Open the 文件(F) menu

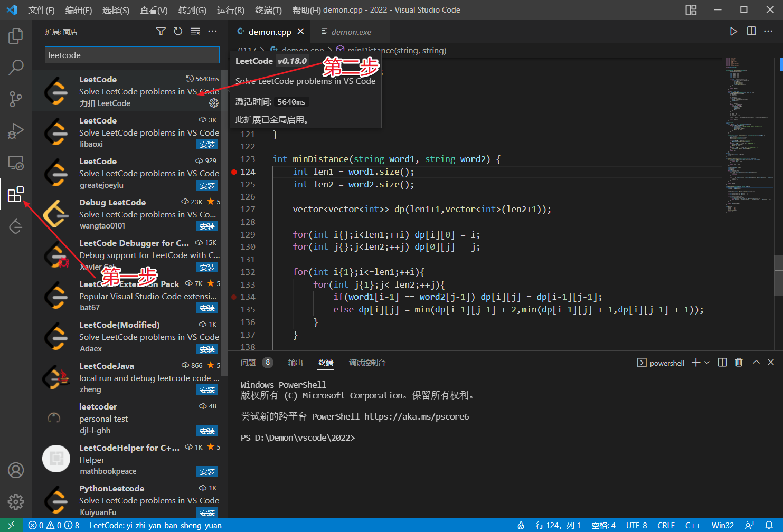pos(41,10)
